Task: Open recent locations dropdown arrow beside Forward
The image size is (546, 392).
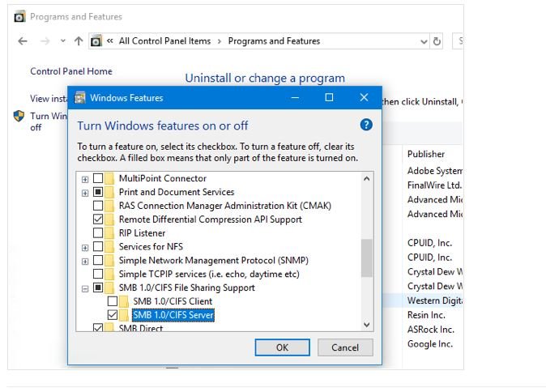Action: coord(62,41)
